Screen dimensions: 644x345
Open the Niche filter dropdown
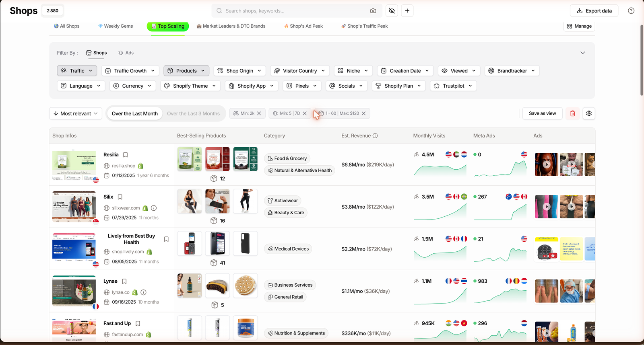click(353, 71)
